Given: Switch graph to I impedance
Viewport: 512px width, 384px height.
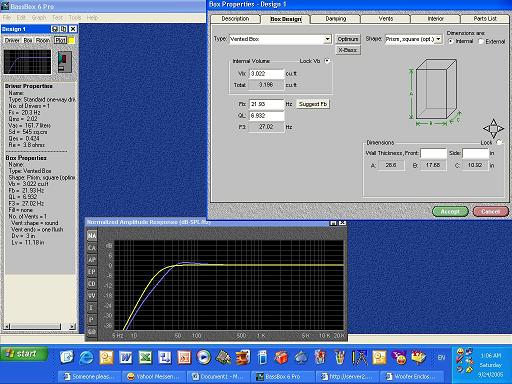Looking at the screenshot, I should 92,308.
